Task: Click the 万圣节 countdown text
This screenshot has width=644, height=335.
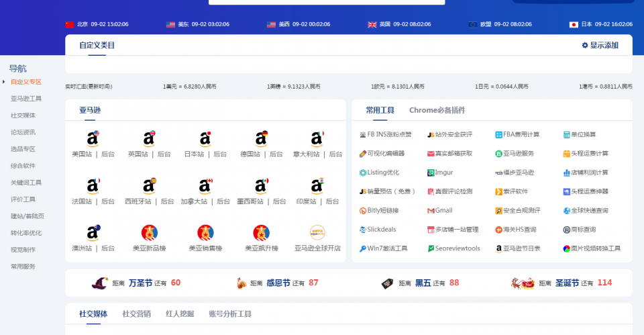Action: [x=140, y=283]
